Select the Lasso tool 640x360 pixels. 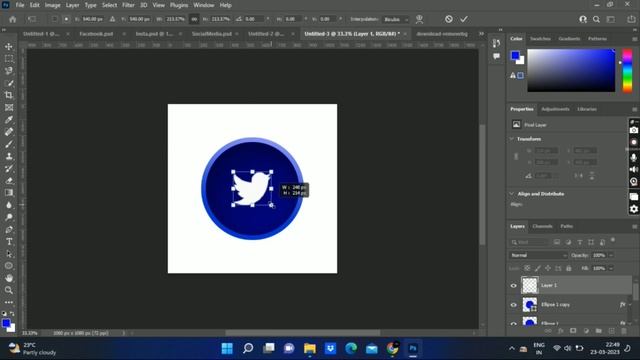click(9, 71)
